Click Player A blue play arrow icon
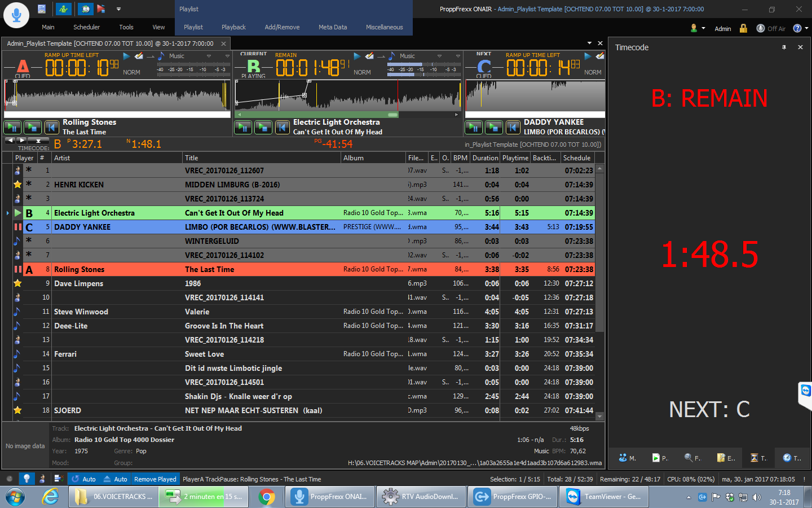Screen dimensions: 812x508 pos(126,56)
